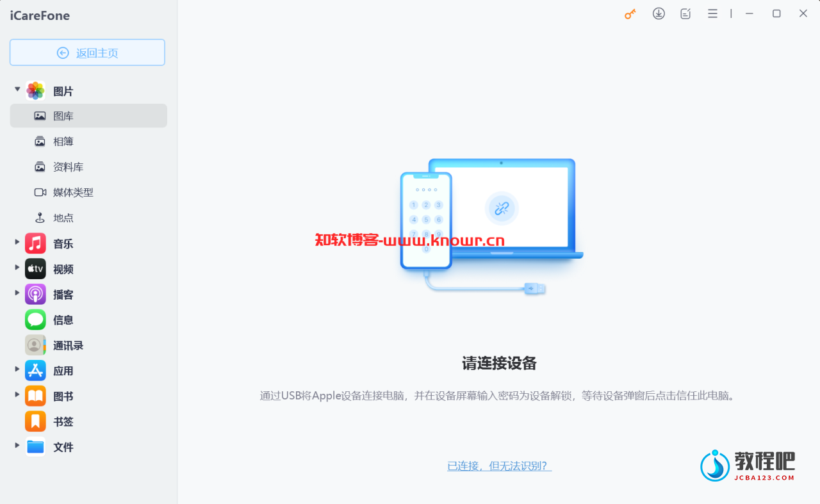This screenshot has width=820, height=504.
Task: Click 已连接，但无法识别？ link
Action: point(500,466)
